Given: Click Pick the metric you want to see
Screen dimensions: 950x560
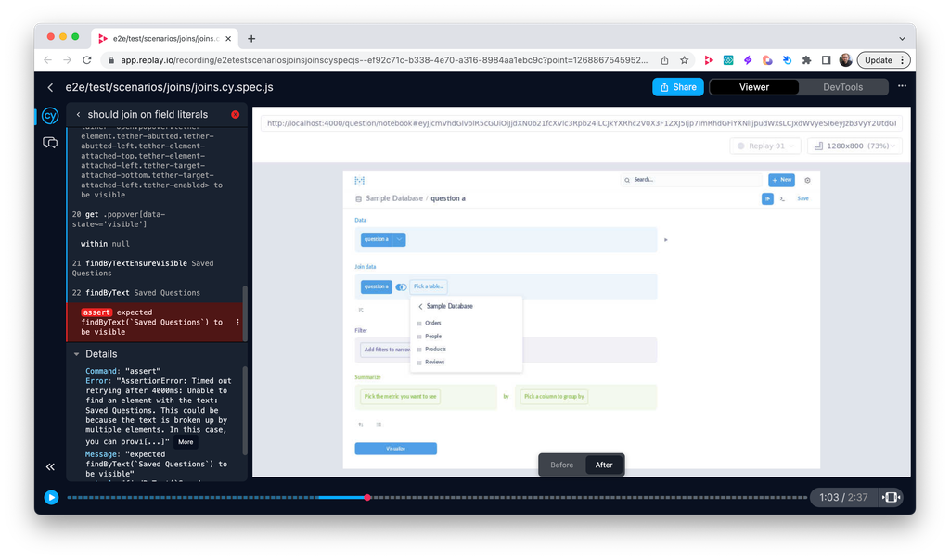Looking at the screenshot, I should click(x=400, y=397).
